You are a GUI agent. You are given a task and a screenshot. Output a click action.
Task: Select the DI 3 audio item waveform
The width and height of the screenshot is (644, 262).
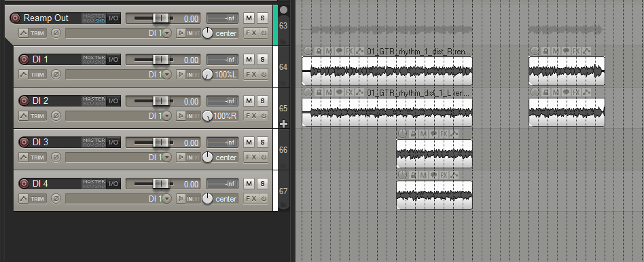(x=434, y=153)
